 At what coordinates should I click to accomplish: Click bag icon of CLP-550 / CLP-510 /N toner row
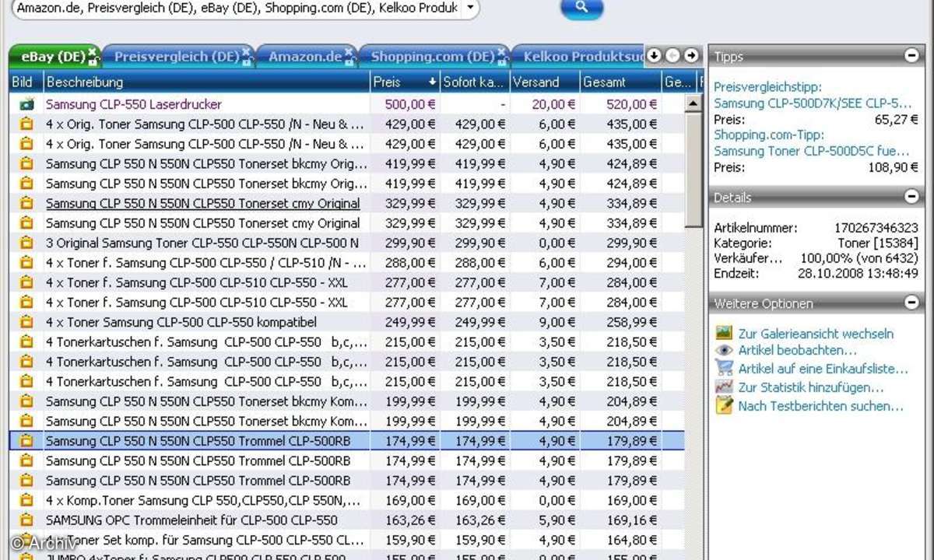click(x=26, y=263)
